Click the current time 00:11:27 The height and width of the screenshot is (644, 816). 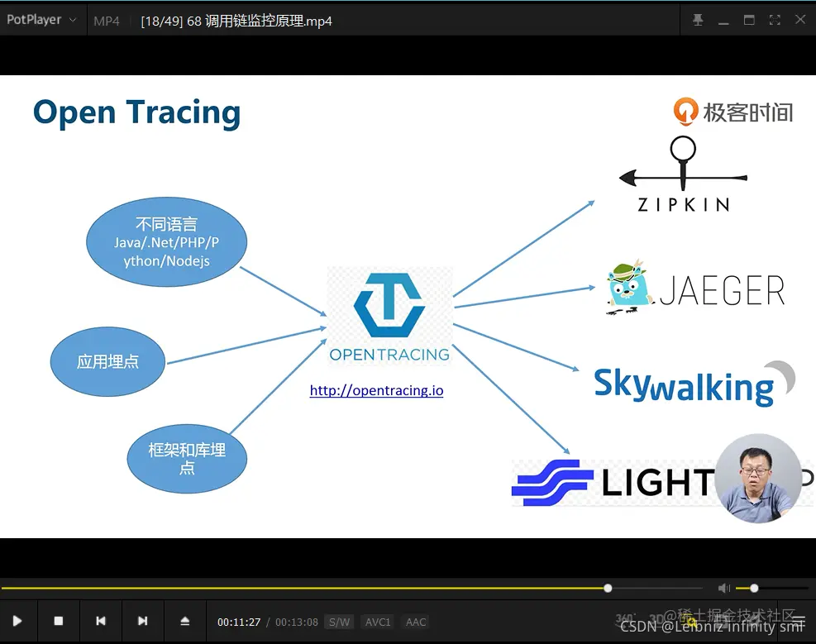click(x=239, y=623)
